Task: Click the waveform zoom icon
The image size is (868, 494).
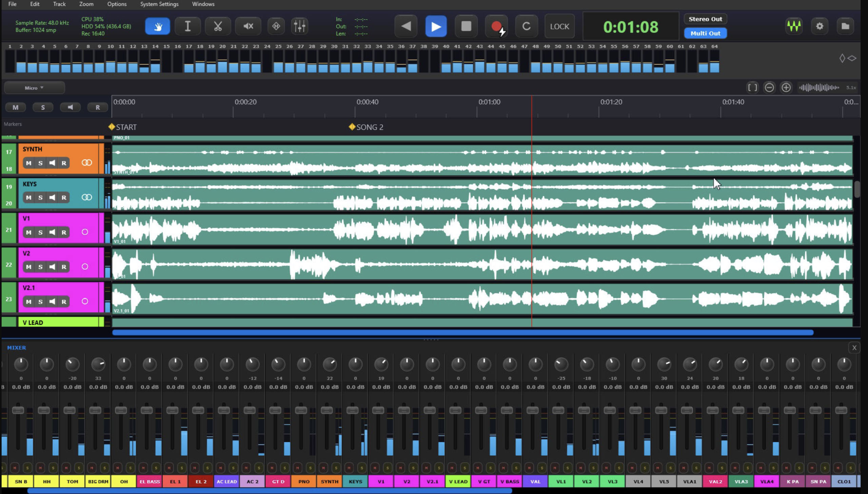Action: [819, 87]
